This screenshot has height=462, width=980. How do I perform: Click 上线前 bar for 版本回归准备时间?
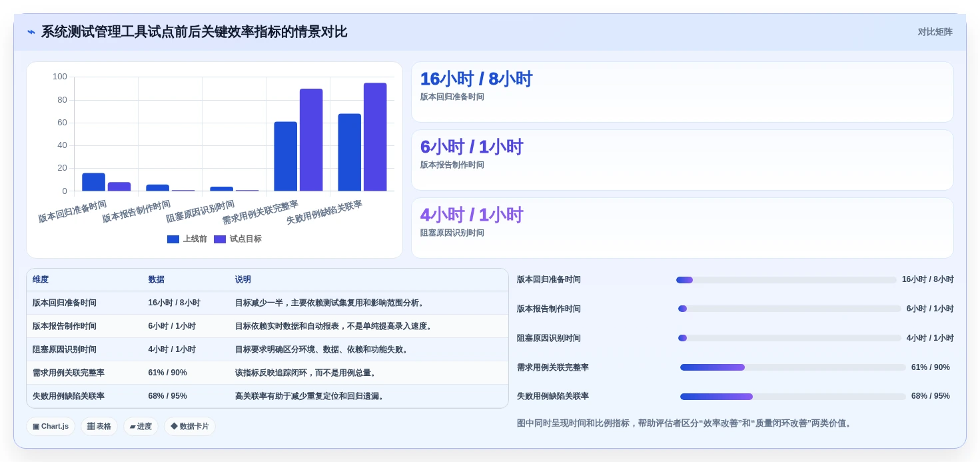point(94,182)
